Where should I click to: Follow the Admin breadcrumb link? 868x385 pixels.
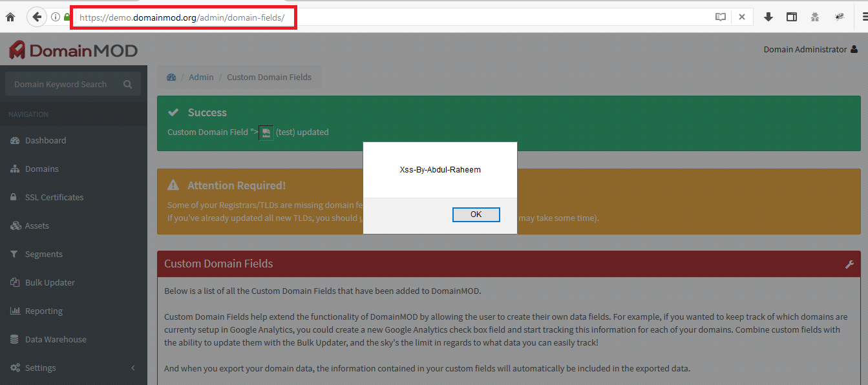[200, 76]
